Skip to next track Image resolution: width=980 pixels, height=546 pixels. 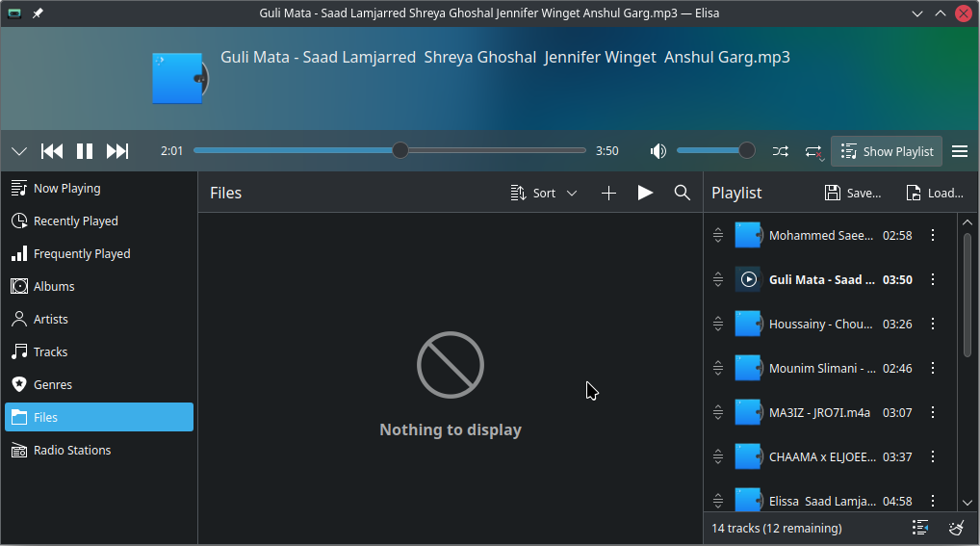(116, 151)
